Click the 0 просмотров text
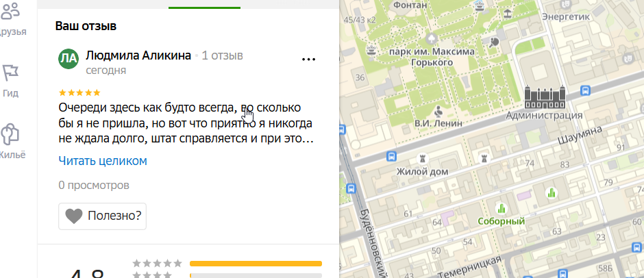 pos(94,185)
